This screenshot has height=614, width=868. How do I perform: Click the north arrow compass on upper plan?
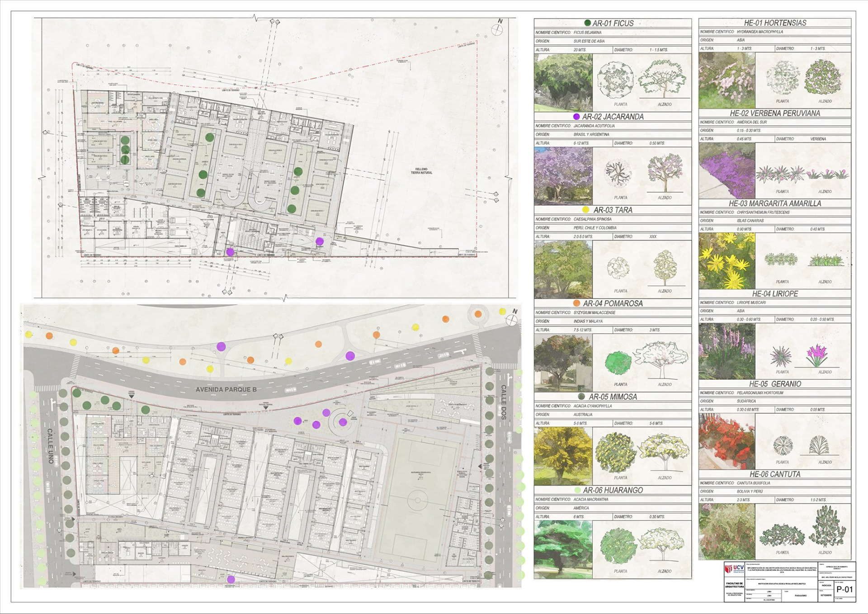[497, 29]
